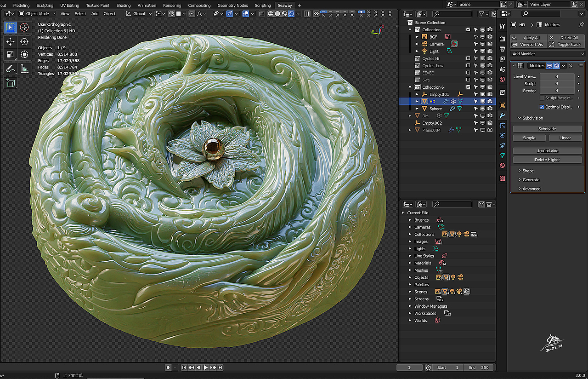Expand the Shape panel

520,171
